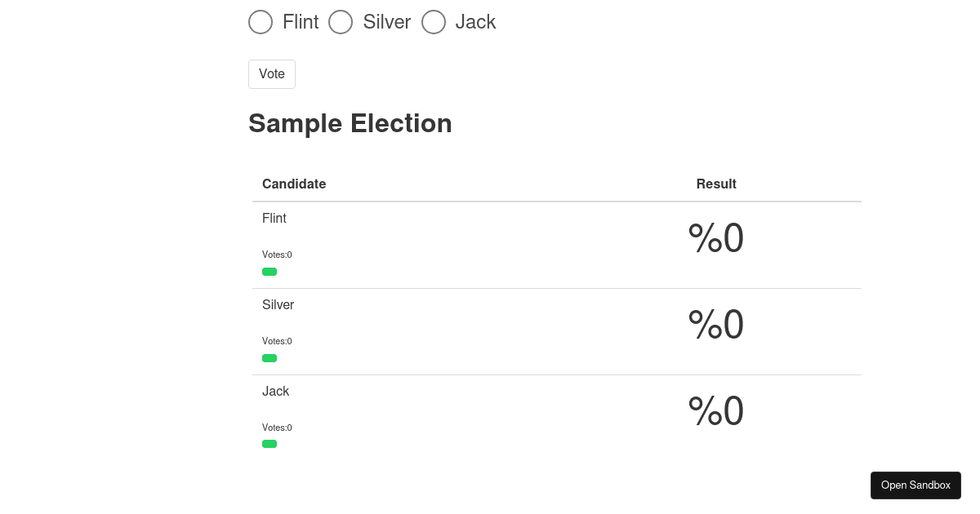Click the Candidate column header
980x514 pixels.
(294, 184)
